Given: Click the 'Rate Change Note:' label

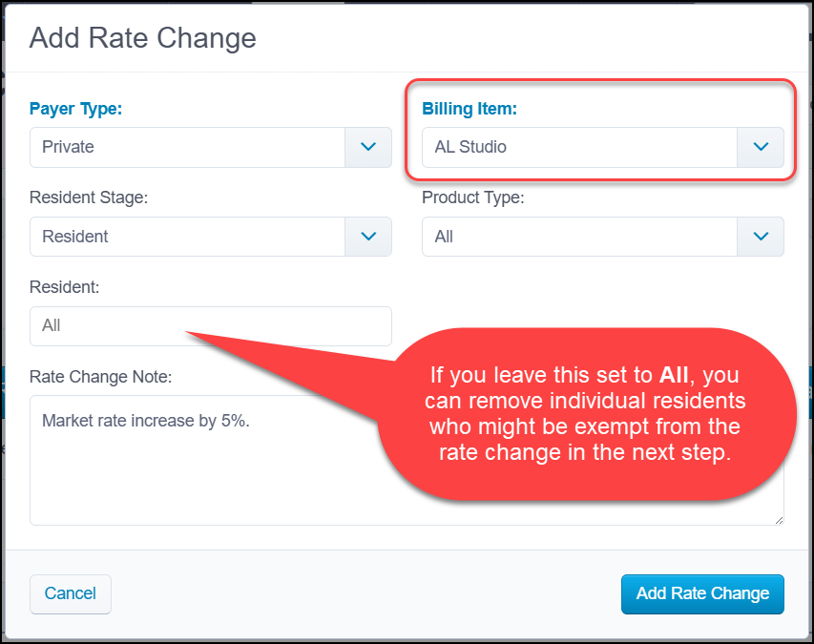Looking at the screenshot, I should pos(101,377).
